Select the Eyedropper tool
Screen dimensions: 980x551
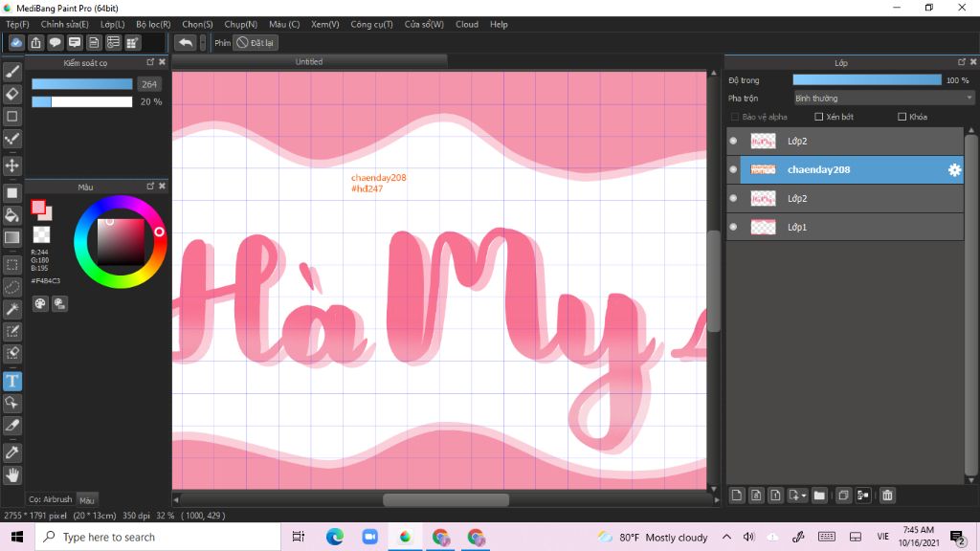pos(11,452)
